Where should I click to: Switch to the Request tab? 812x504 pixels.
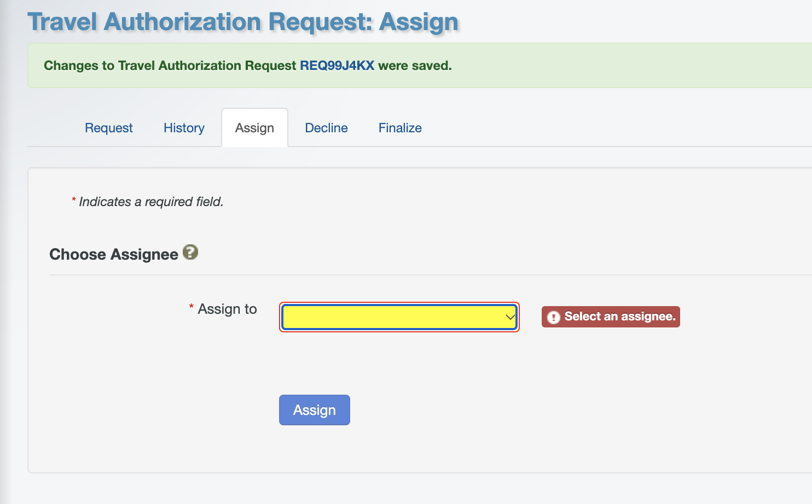tap(108, 127)
